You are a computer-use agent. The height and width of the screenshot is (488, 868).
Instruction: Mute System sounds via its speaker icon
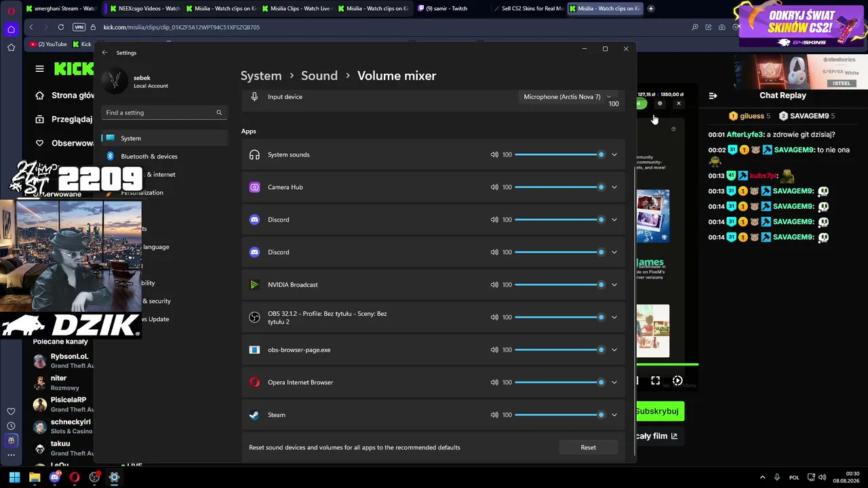(494, 155)
